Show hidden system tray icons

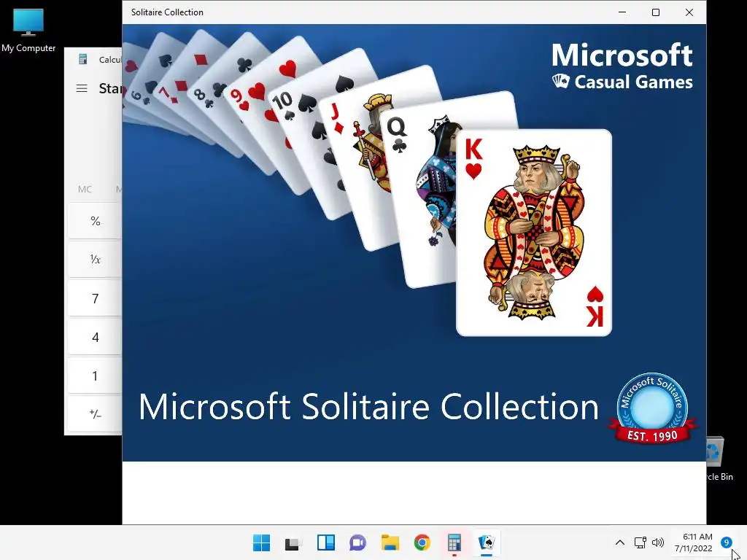click(x=620, y=542)
